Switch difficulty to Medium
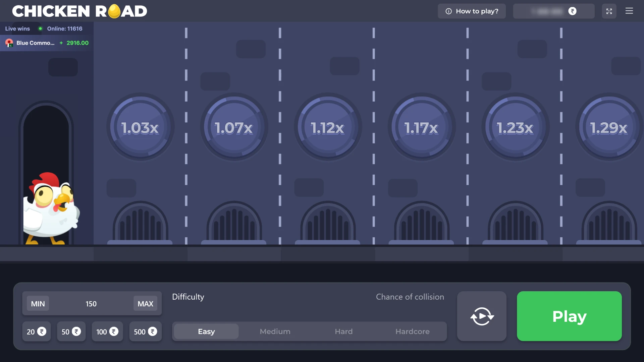This screenshot has width=644, height=362. pos(275,331)
